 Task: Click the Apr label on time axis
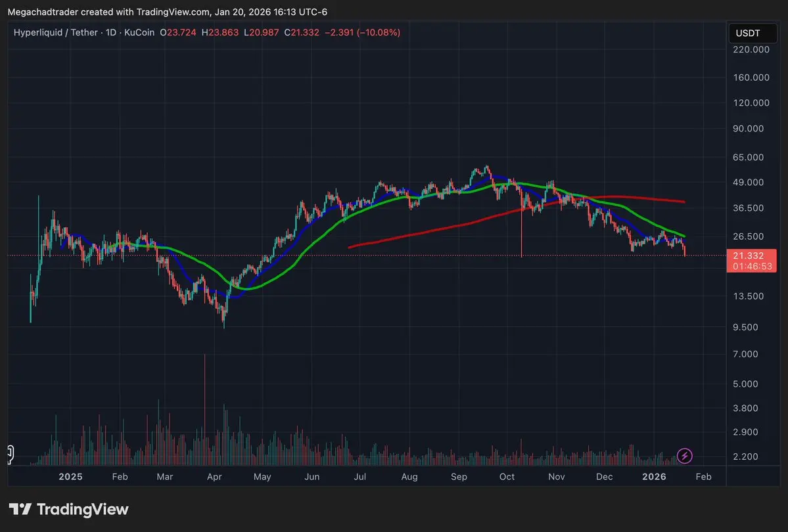(214, 477)
